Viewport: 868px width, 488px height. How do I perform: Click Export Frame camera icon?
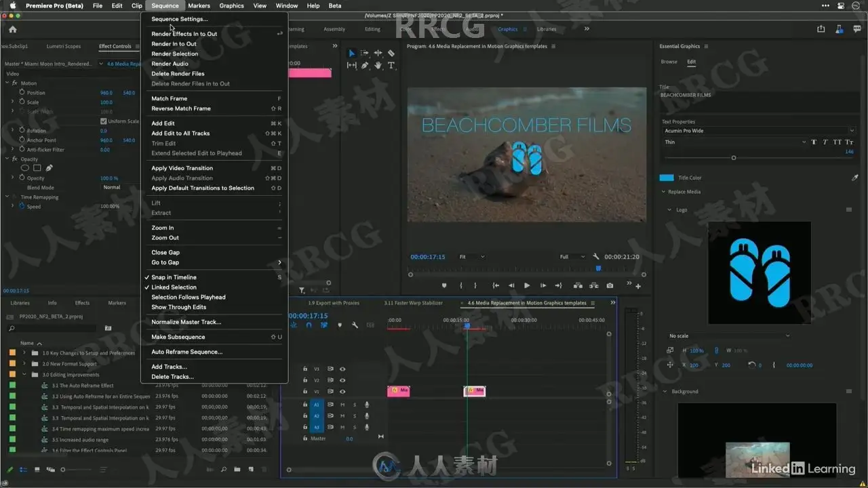[610, 285]
